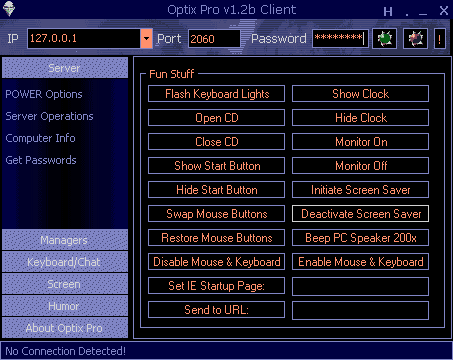453x360 pixels.
Task: Click the Close CD button
Action: pyautogui.click(x=217, y=142)
